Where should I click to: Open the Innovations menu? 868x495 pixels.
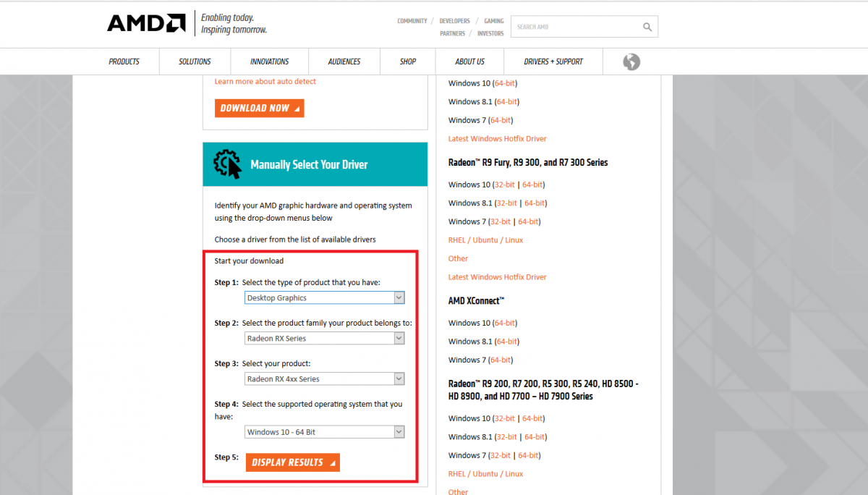pos(269,62)
